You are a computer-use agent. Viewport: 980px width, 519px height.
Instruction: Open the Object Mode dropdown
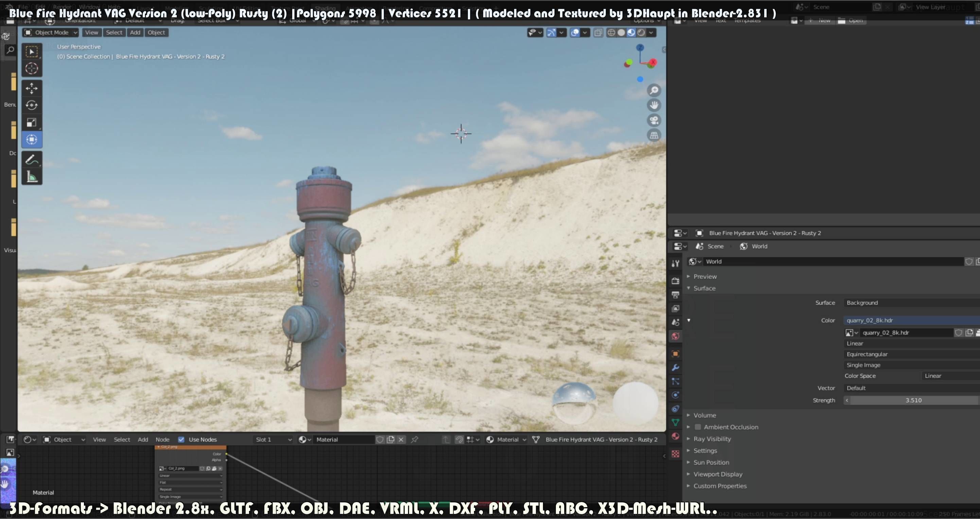[51, 33]
